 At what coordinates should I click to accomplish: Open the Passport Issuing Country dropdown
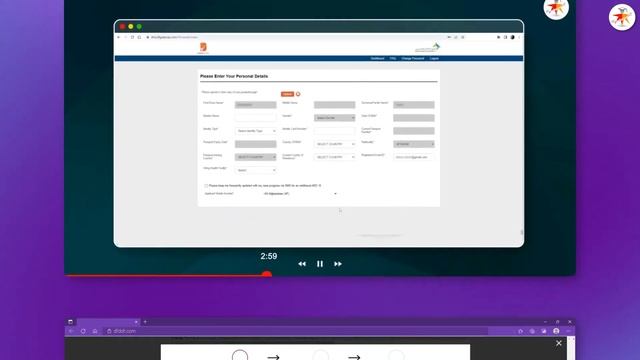click(256, 157)
